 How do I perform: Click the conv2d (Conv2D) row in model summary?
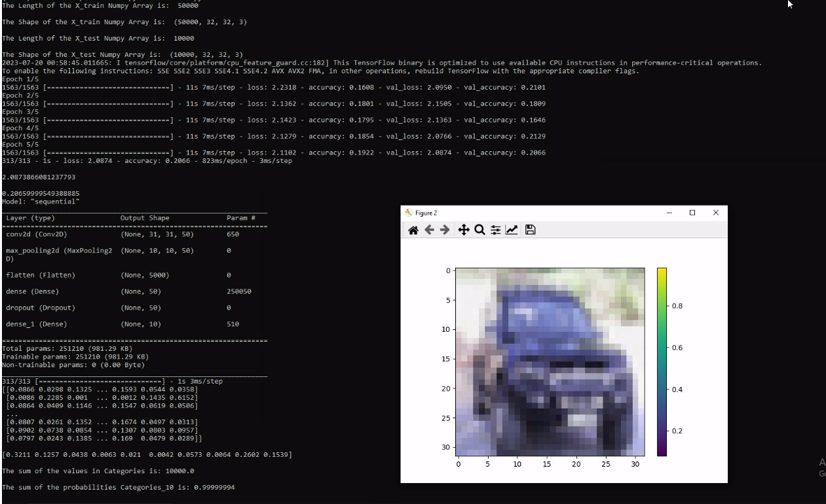point(37,234)
